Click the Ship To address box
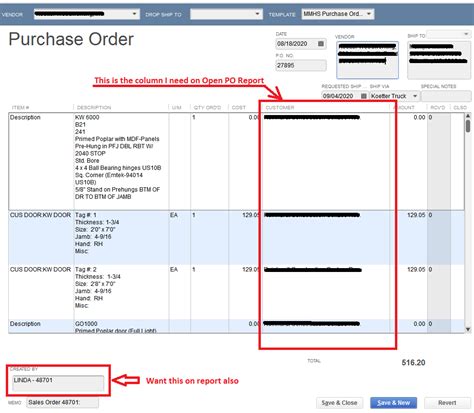This screenshot has width=474, height=413. click(x=439, y=60)
